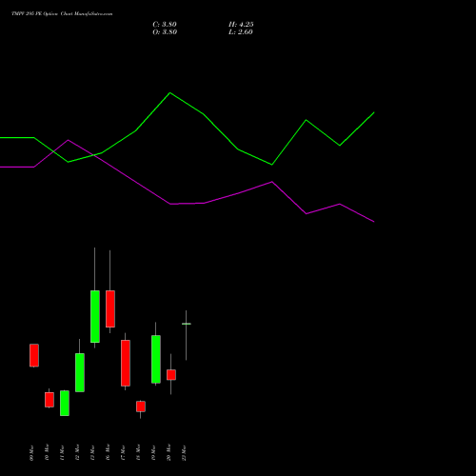Click the peak of the purple indicator line
476x476 pixels.
point(69,140)
